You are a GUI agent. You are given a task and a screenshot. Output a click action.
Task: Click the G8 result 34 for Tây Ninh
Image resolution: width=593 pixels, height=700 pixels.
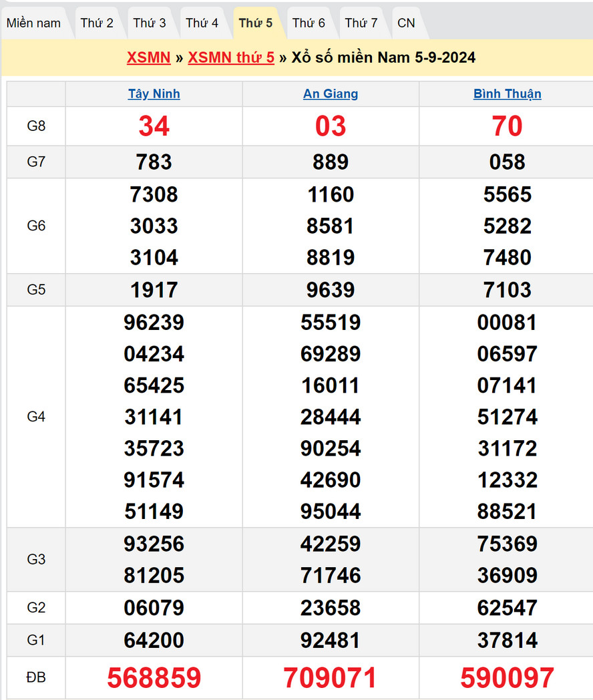tap(154, 126)
